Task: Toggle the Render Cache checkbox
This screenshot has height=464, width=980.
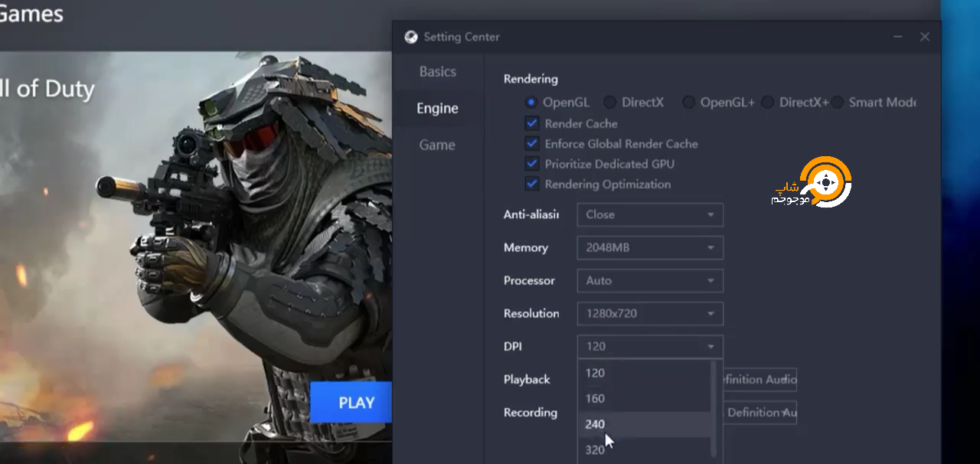Action: [532, 123]
